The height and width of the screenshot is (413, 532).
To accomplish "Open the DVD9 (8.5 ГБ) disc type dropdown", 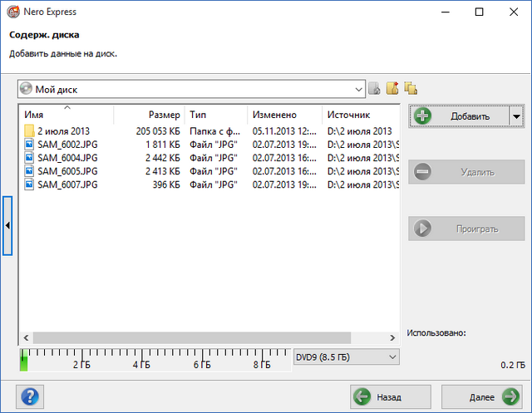I will click(346, 356).
